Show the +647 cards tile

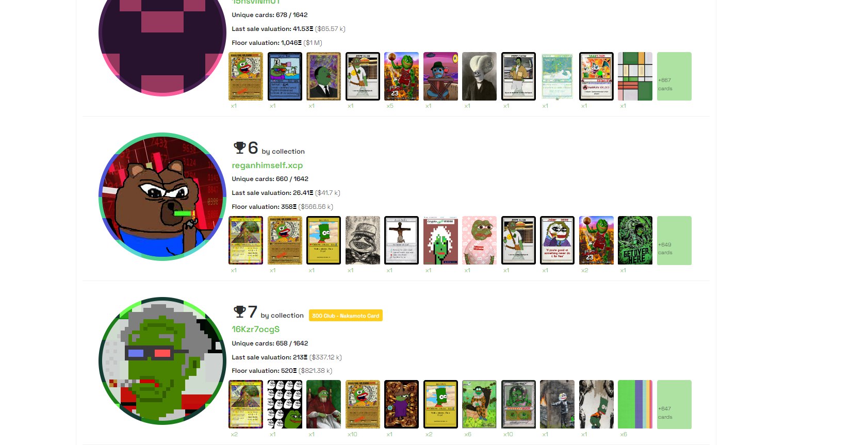point(674,404)
